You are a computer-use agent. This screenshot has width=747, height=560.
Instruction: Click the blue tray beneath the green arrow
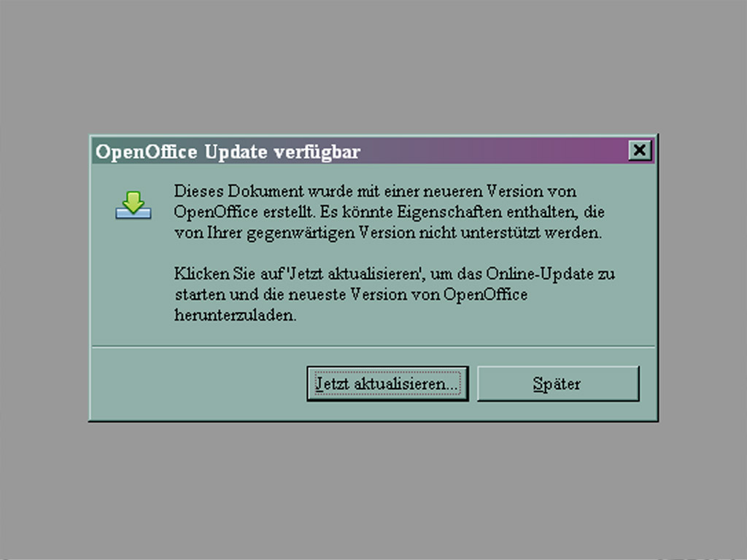(133, 214)
